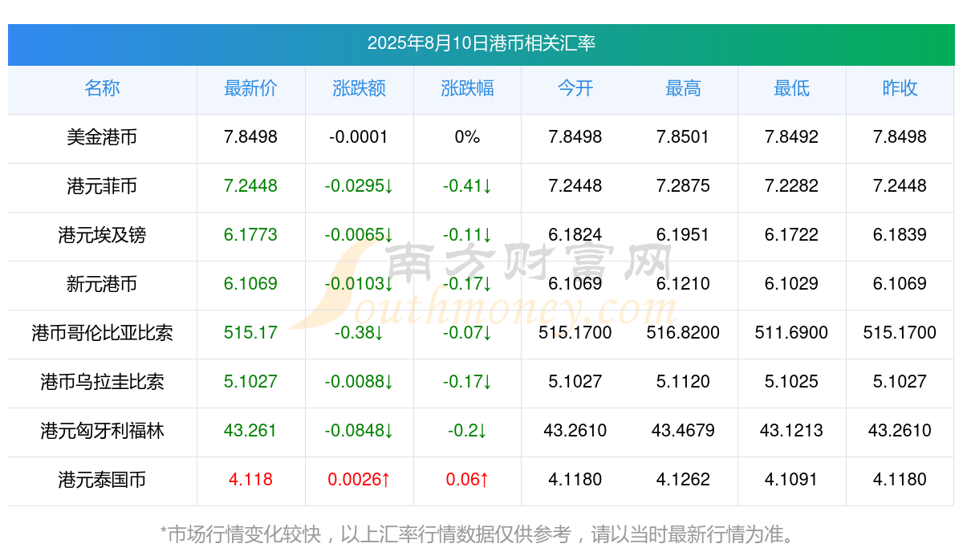Click the 7.2282 low value

pos(791,186)
